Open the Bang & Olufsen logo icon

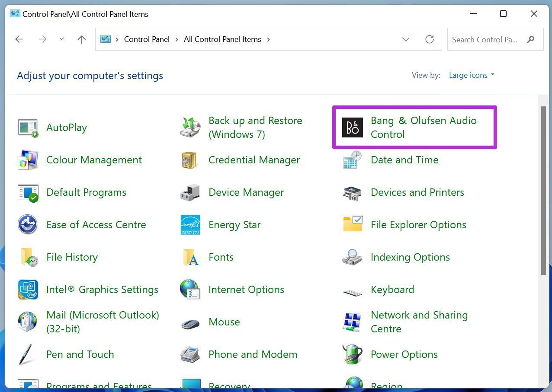click(353, 127)
